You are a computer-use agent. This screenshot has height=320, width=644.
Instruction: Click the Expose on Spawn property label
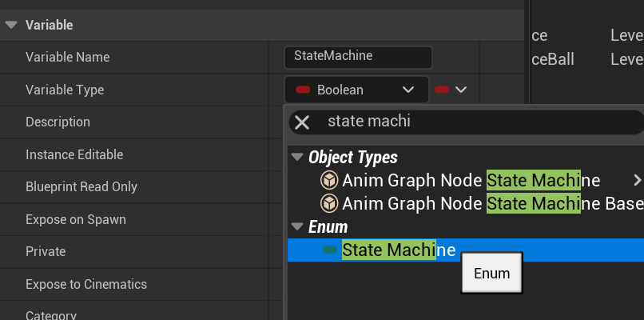click(76, 219)
